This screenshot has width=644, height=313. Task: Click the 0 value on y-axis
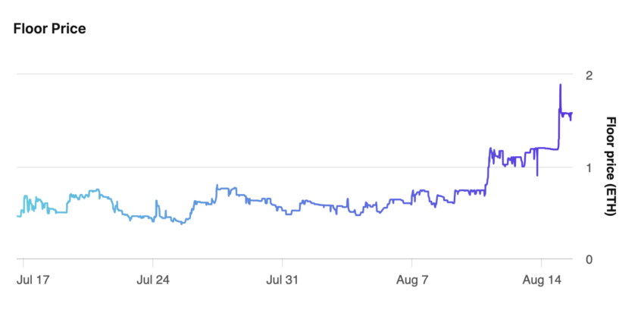(x=589, y=260)
